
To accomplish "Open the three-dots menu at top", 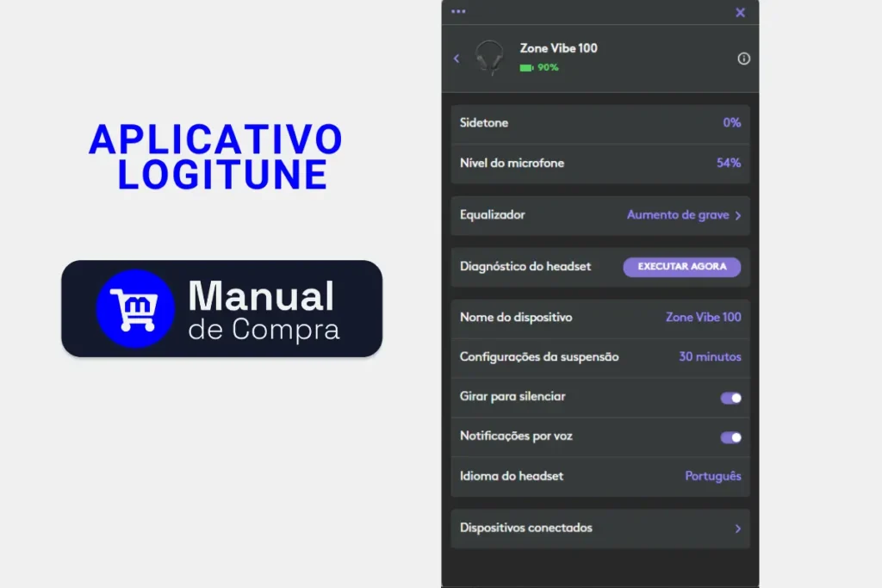I will (458, 11).
